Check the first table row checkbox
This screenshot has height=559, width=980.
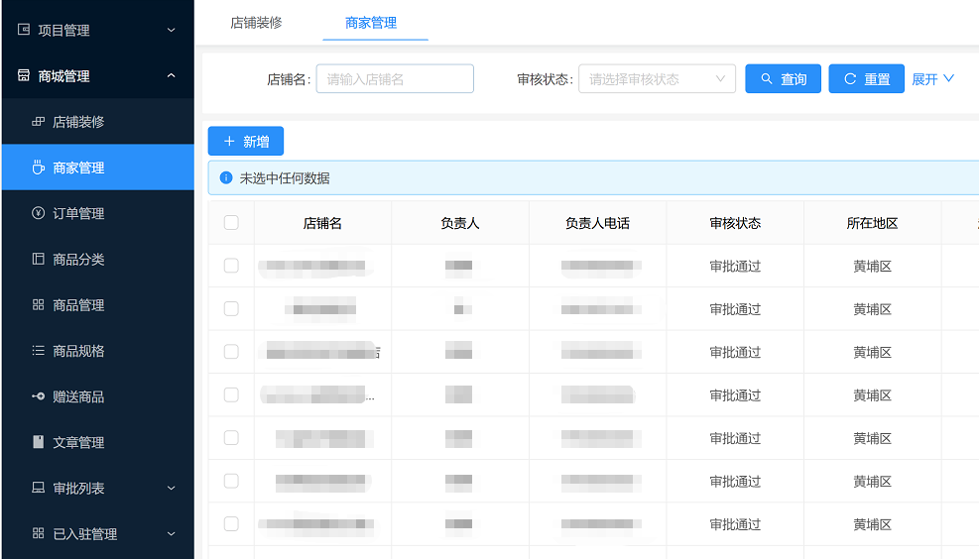coord(231,266)
